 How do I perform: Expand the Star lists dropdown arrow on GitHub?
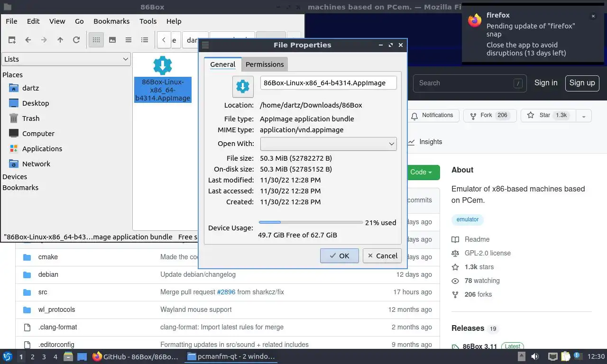[x=584, y=115]
